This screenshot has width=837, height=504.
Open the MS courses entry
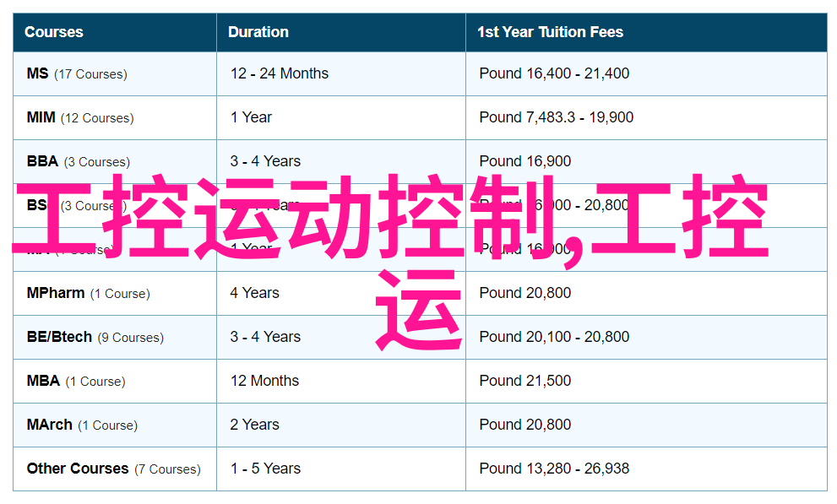77,73
